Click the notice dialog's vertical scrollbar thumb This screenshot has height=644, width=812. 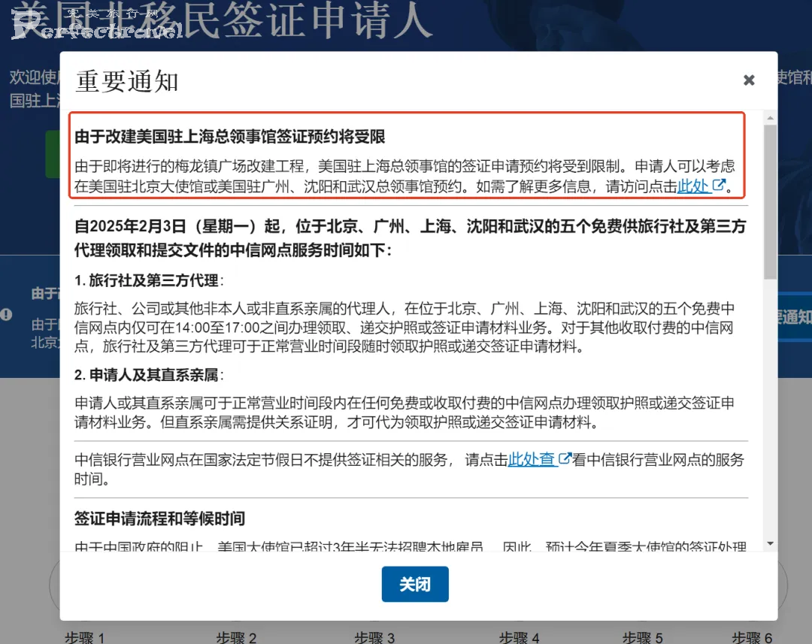(770, 202)
